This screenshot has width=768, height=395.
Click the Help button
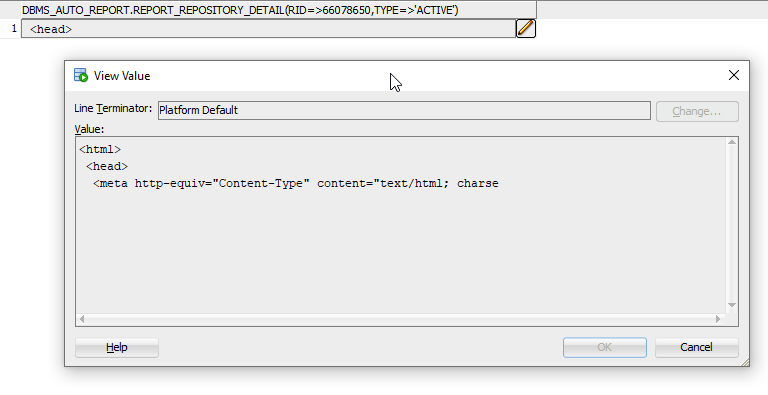(x=117, y=347)
